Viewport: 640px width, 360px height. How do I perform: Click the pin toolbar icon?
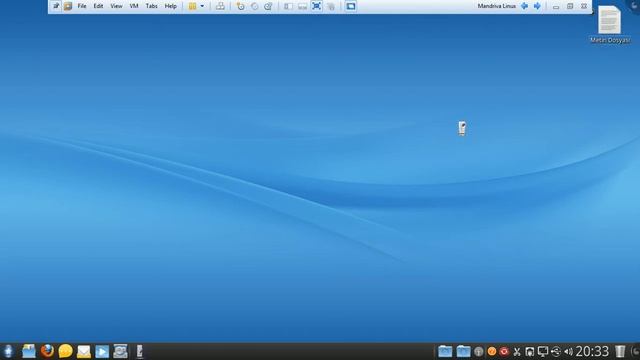(56, 6)
